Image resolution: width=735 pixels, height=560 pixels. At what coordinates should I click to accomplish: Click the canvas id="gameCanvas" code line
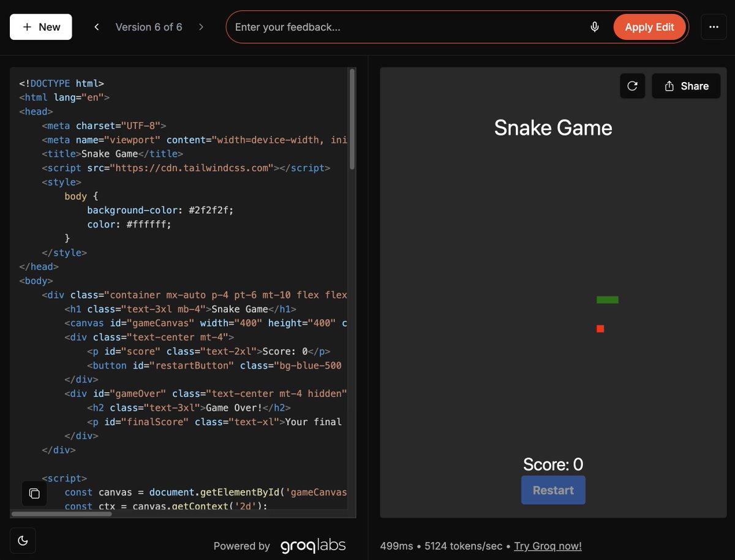(206, 323)
